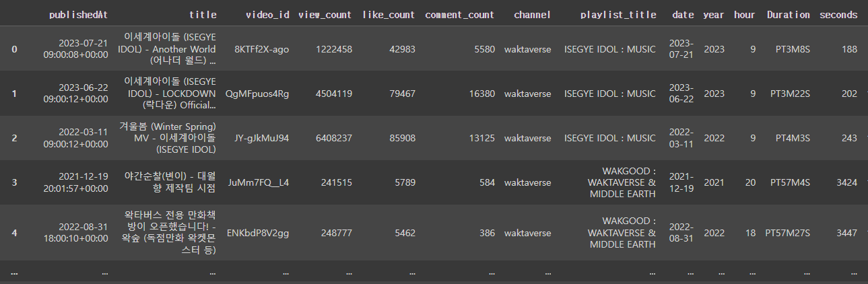The height and width of the screenshot is (284, 868).
Task: Click the 야간순찰(변이) title cell
Action: coord(170,182)
